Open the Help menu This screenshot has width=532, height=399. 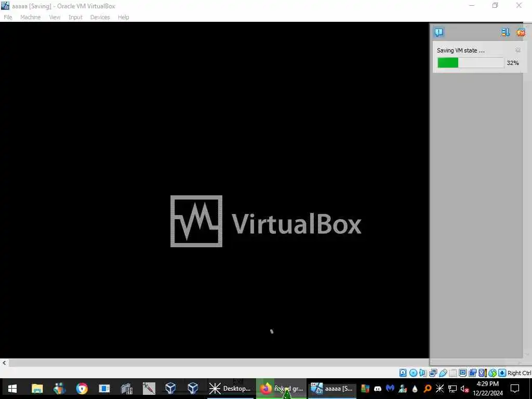(123, 17)
